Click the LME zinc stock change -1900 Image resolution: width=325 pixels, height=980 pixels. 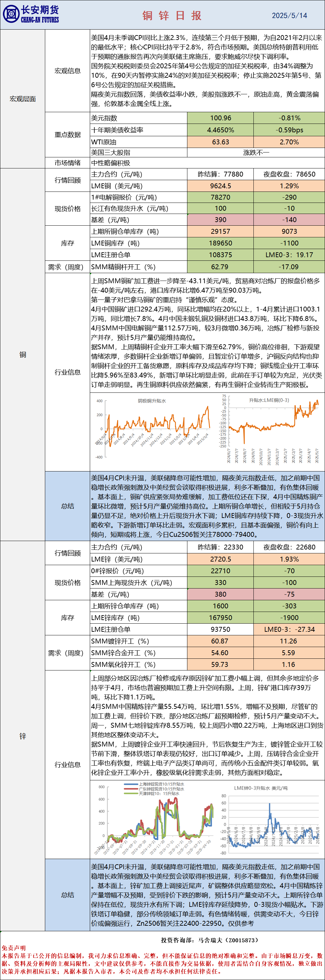coord(289,618)
